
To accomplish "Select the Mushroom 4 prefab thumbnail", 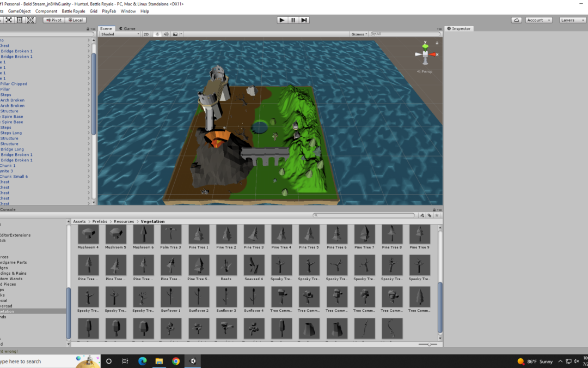I will [x=88, y=234].
